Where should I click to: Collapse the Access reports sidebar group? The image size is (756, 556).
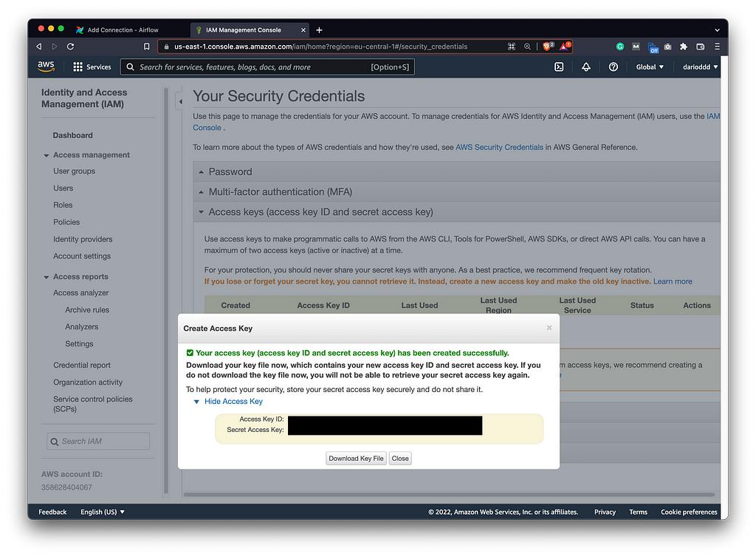[47, 277]
